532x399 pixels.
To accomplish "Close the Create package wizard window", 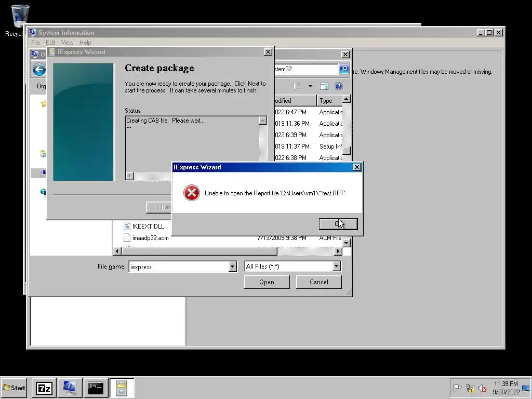I will [268, 51].
